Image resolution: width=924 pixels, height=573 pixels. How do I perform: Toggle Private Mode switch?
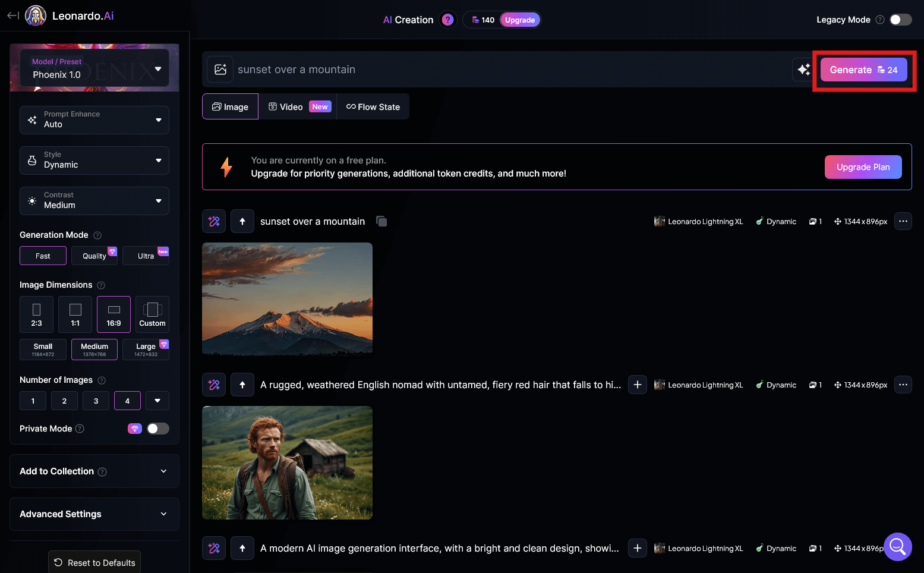click(158, 429)
